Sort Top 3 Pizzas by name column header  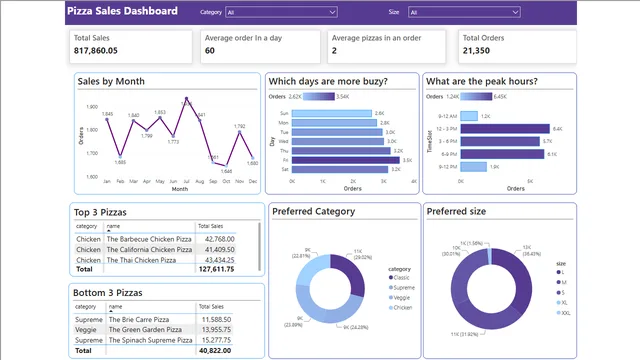(x=113, y=226)
